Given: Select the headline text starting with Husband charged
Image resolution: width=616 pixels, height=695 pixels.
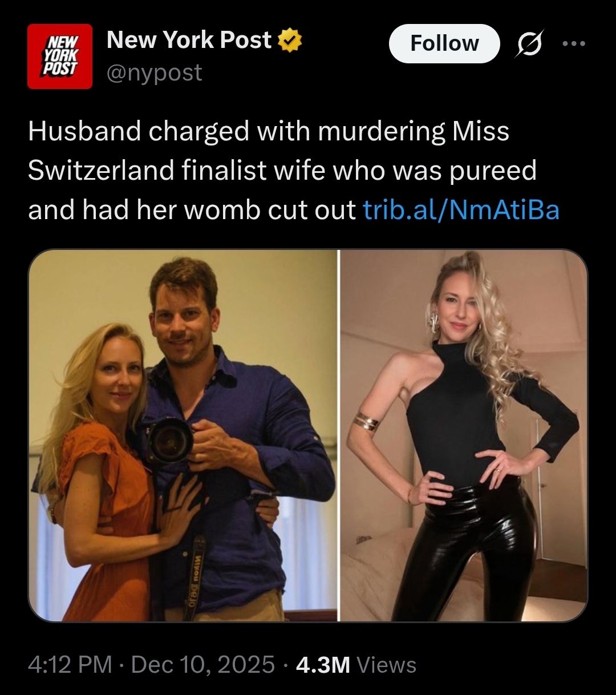Looking at the screenshot, I should click(294, 171).
